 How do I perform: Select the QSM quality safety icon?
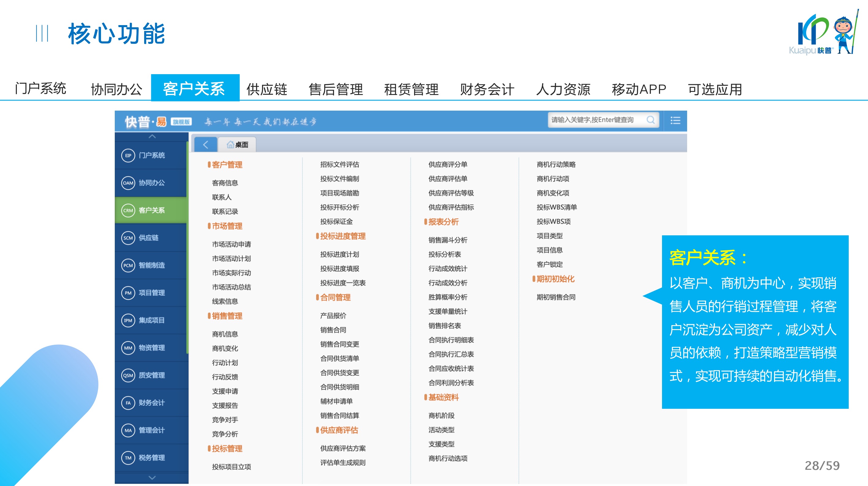pyautogui.click(x=128, y=375)
